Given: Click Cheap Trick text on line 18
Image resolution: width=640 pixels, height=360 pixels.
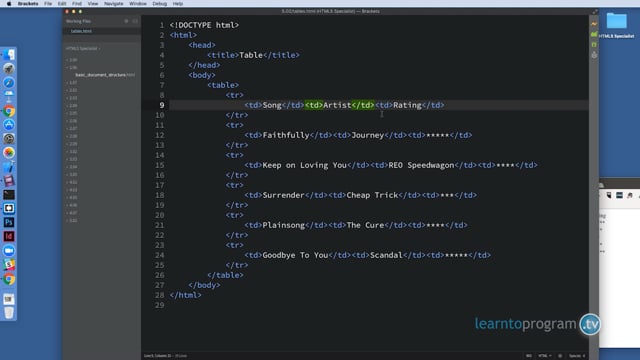Looking at the screenshot, I should coord(372,195).
